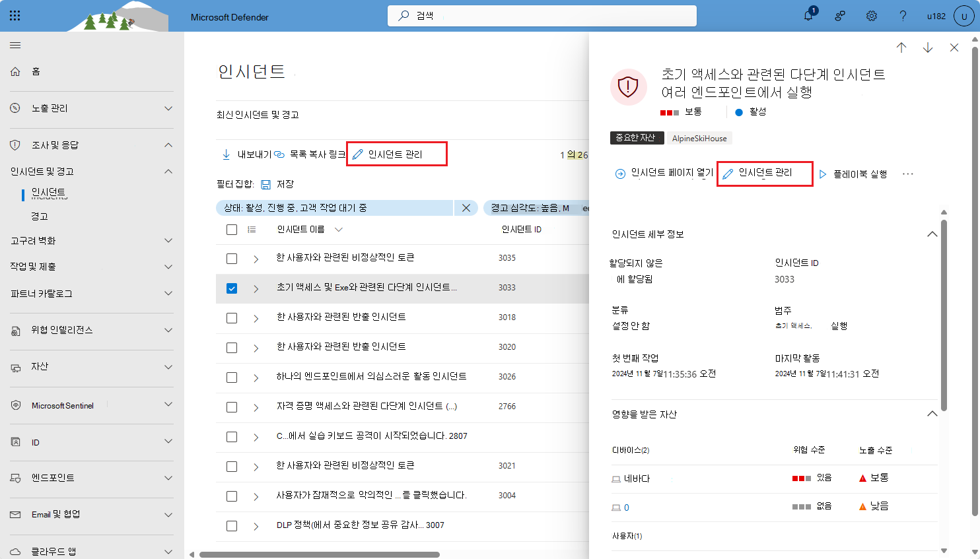Collapse 인시던트 세부 정보 section
The image size is (980, 559).
(x=932, y=234)
